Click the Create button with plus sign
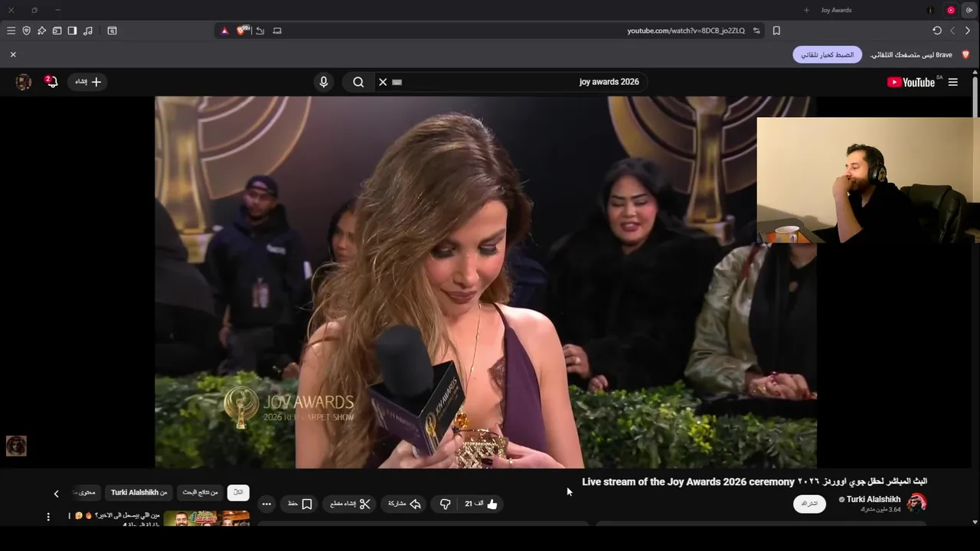Image resolution: width=980 pixels, height=551 pixels. [x=88, y=82]
